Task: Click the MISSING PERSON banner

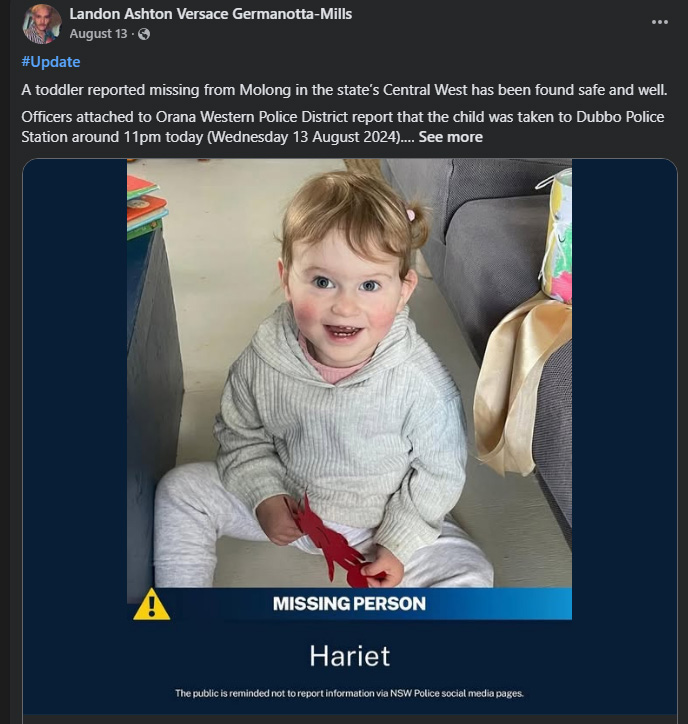Action: 350,604
